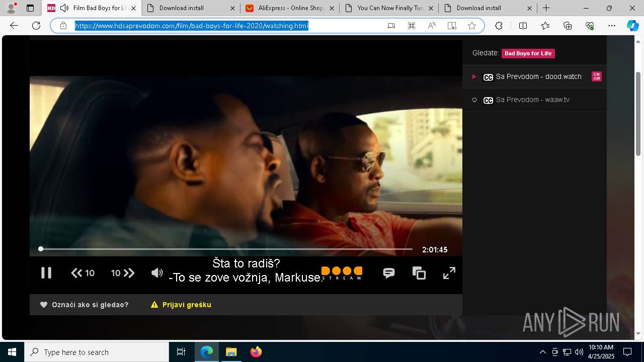View site information lock icon
The width and height of the screenshot is (644, 362).
pos(63,26)
